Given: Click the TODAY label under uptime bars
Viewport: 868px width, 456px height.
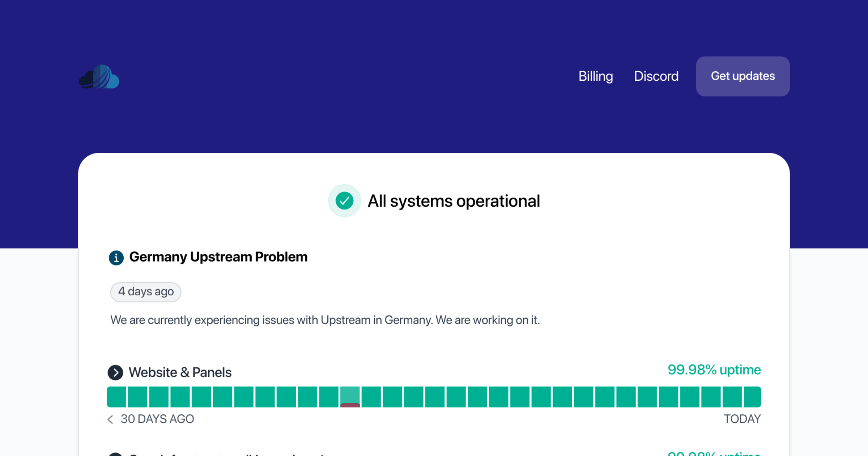Looking at the screenshot, I should tap(742, 419).
